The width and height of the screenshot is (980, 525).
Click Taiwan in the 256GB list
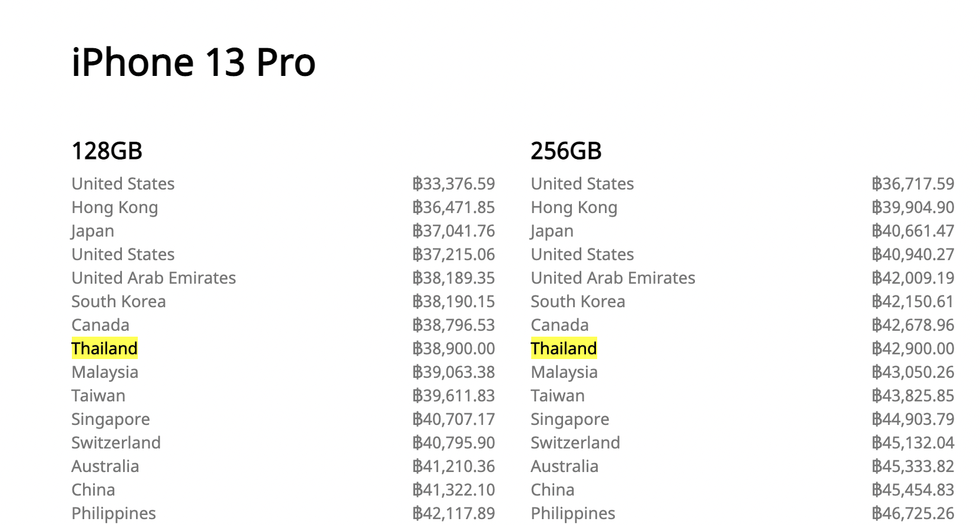(x=558, y=396)
